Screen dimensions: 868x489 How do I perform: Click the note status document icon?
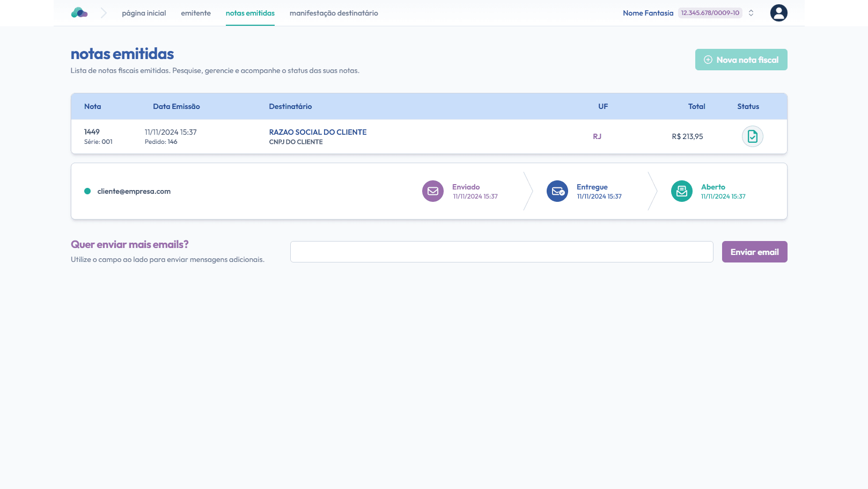click(x=752, y=136)
